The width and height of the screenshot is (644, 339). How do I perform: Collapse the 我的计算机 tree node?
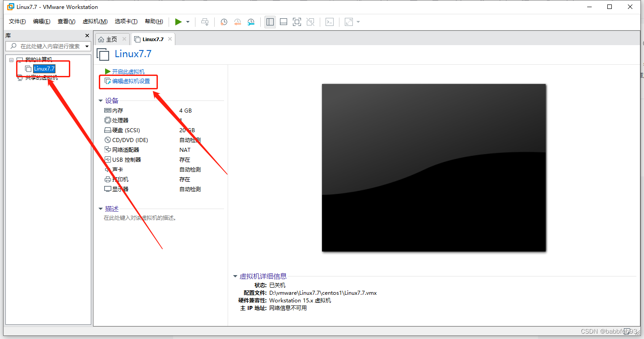click(x=11, y=60)
